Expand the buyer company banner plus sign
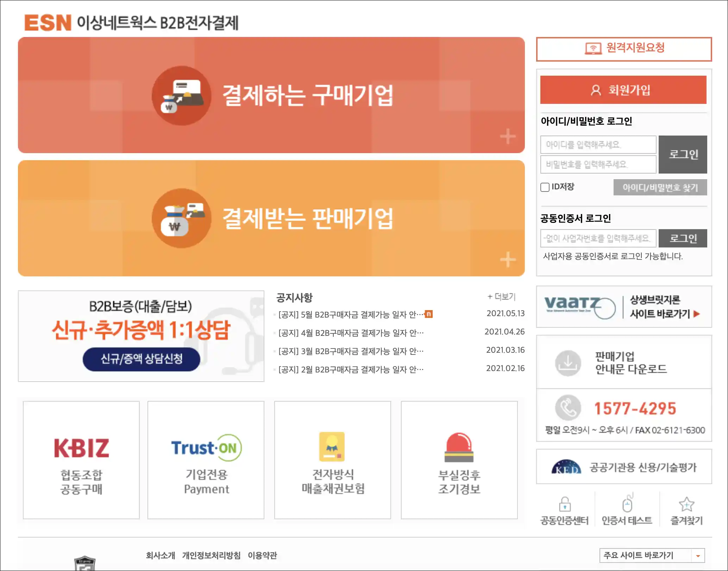 click(508, 136)
